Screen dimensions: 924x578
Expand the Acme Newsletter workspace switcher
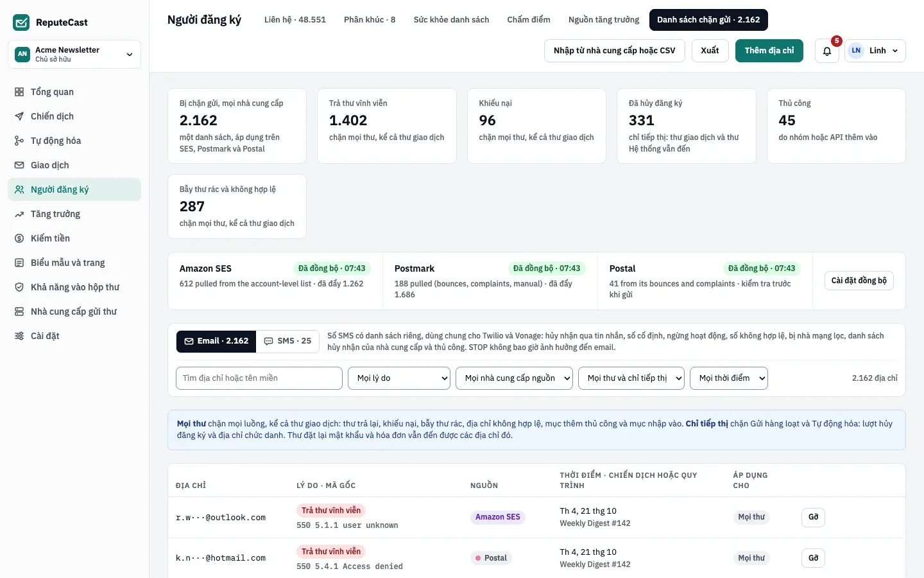coord(74,55)
